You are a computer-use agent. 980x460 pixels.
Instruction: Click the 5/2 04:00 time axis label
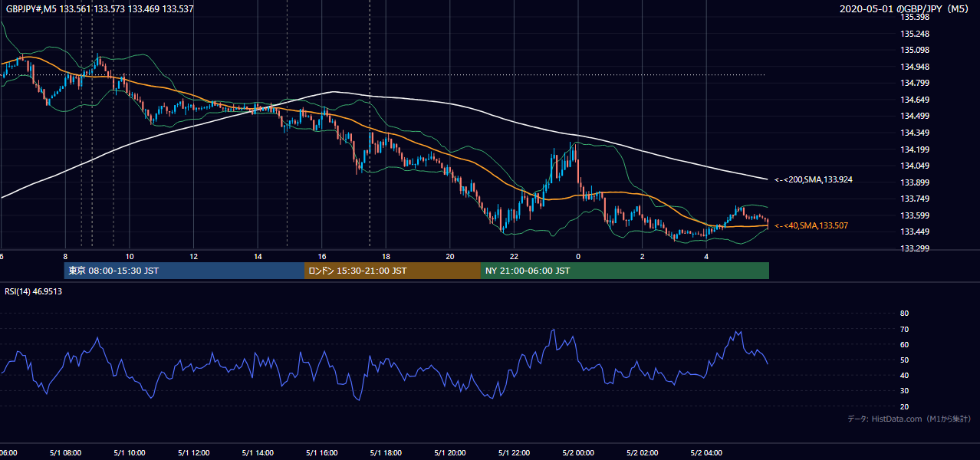click(706, 453)
